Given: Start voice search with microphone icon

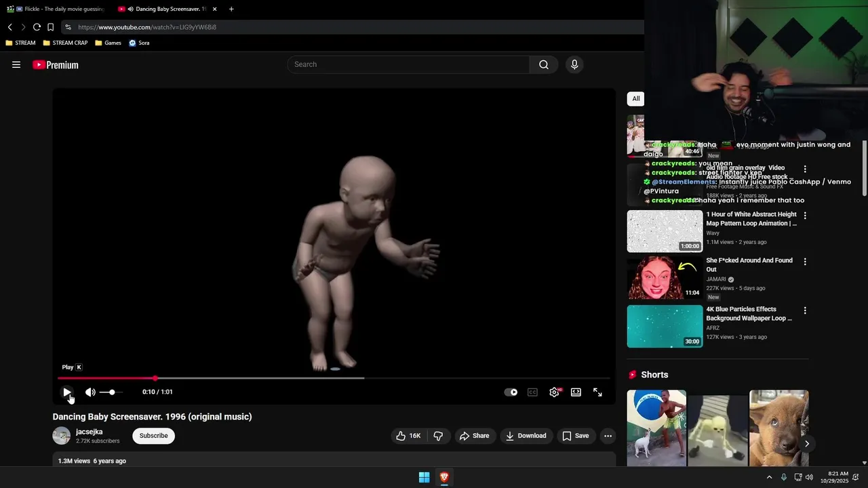Looking at the screenshot, I should pos(574,64).
